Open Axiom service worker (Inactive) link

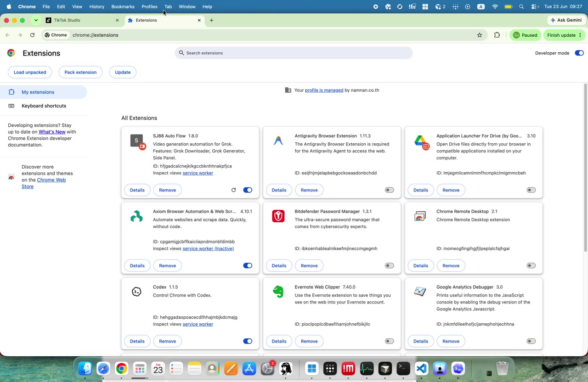click(208, 249)
